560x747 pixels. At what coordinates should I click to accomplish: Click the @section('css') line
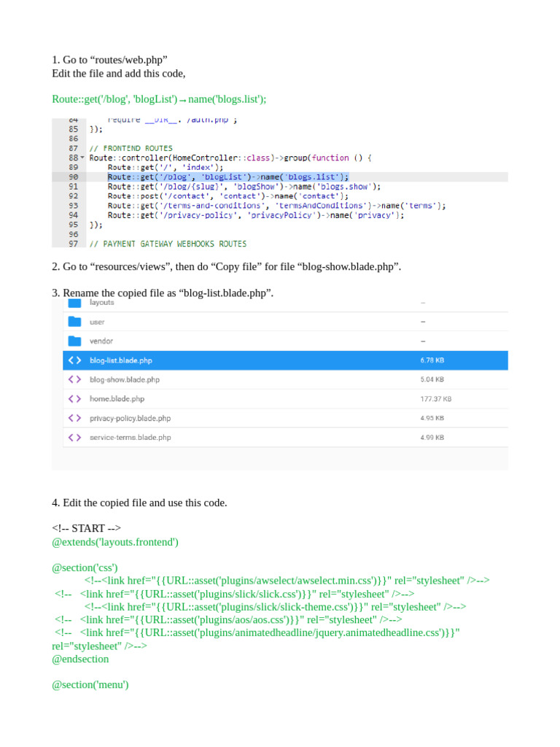pyautogui.click(x=85, y=568)
